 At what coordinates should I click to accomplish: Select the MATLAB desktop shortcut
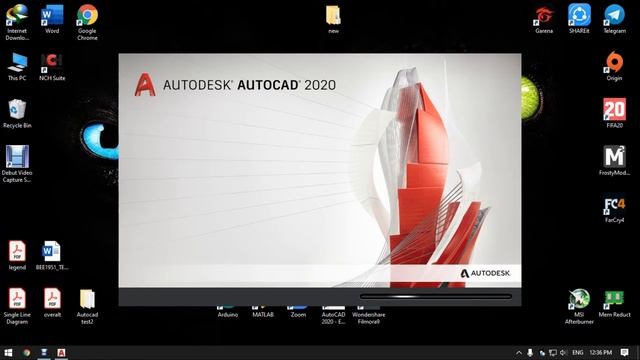[263, 312]
